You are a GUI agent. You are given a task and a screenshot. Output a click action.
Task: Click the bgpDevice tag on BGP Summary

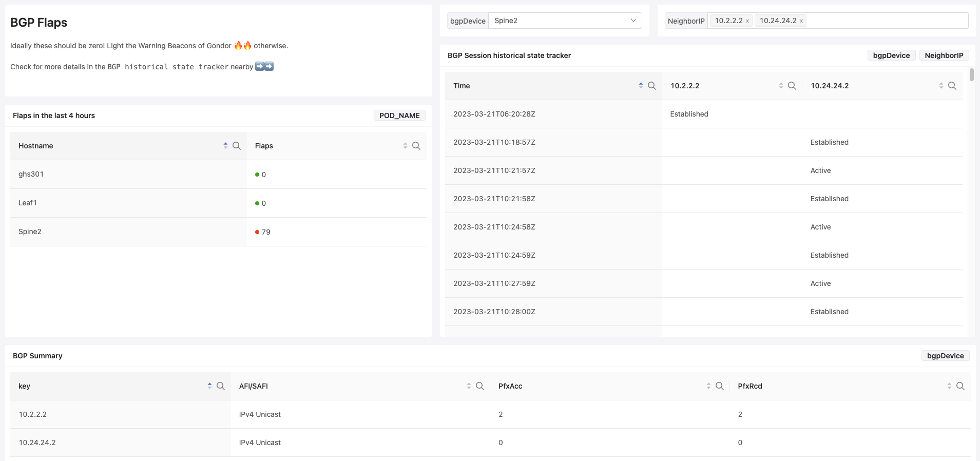[945, 356]
